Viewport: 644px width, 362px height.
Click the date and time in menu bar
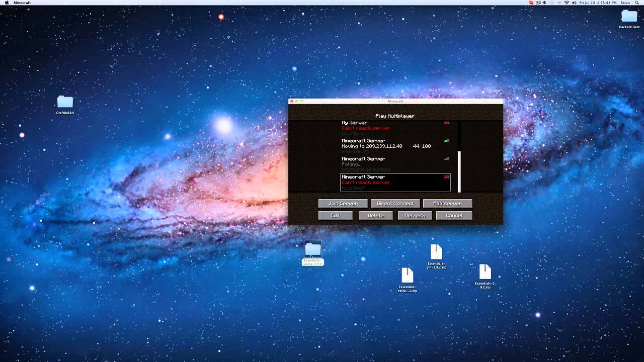pos(598,3)
